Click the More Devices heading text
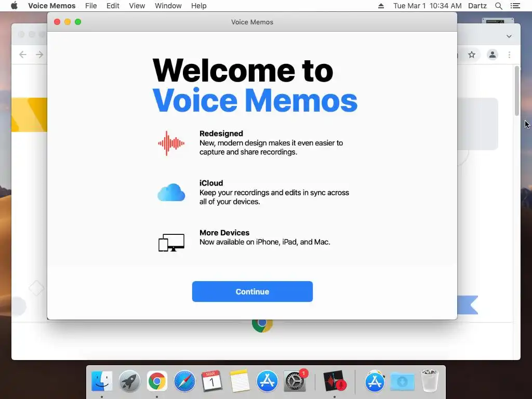 coord(224,232)
